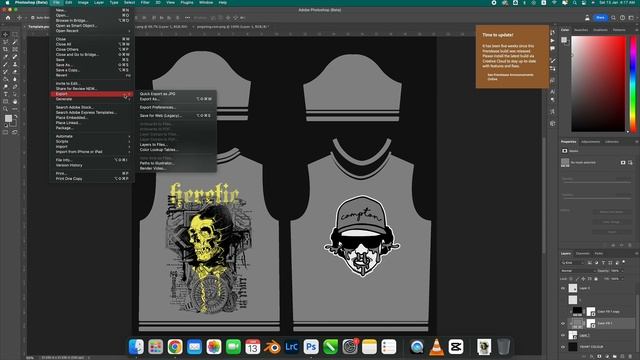Screen dimensions: 640x360
Task: Open the Actions panel play icon
Action: pyautogui.click(x=553, y=40)
